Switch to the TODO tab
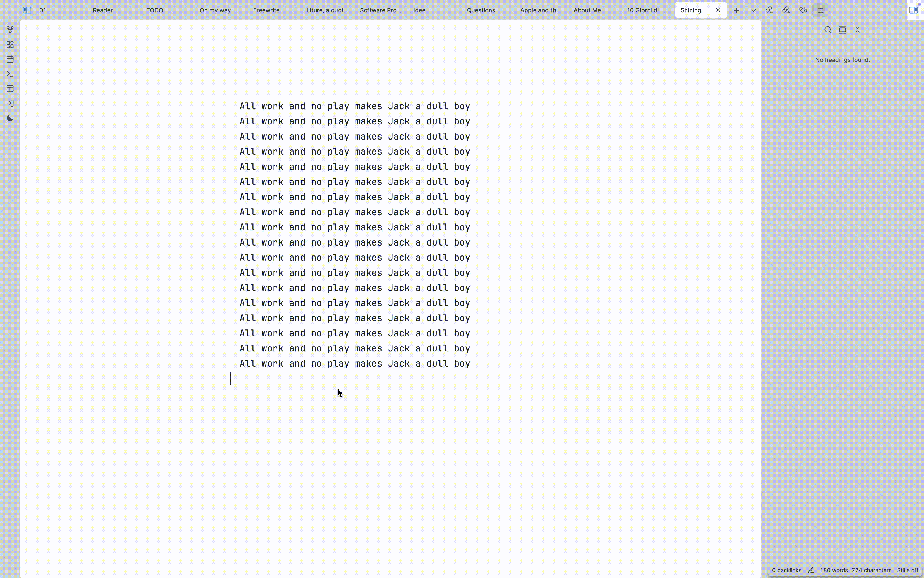The width and height of the screenshot is (924, 578). point(155,10)
